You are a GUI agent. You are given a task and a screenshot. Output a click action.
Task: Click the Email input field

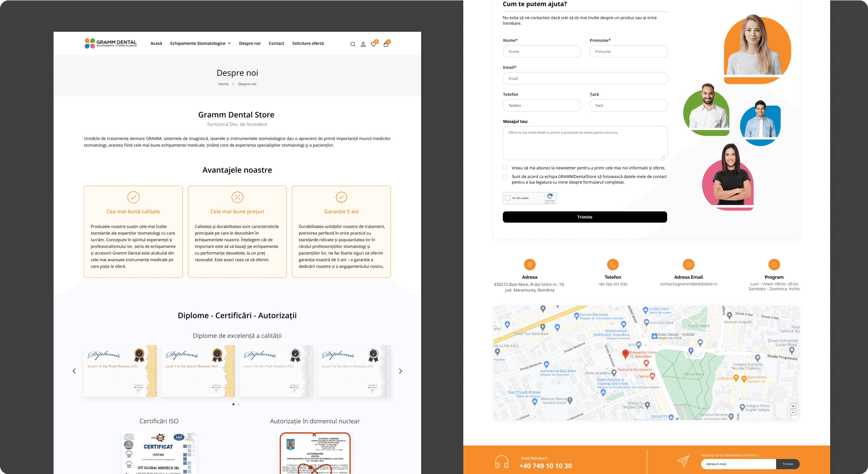(585, 78)
